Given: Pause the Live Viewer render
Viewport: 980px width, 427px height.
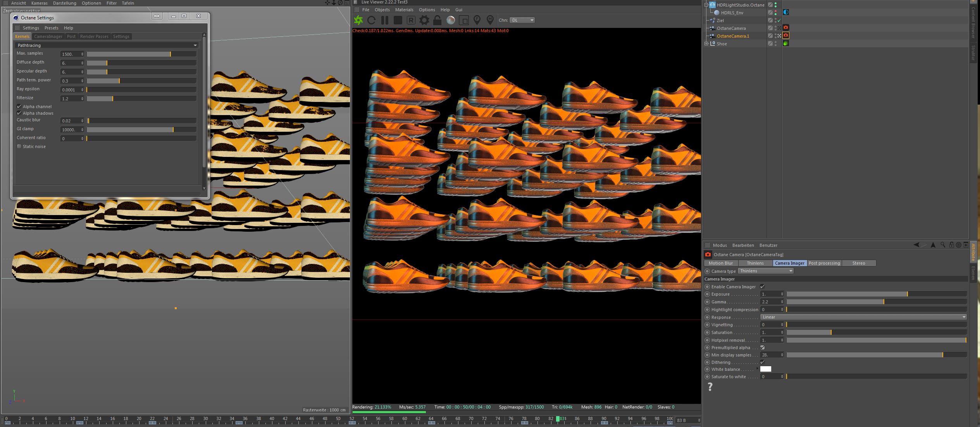Looking at the screenshot, I should (384, 20).
